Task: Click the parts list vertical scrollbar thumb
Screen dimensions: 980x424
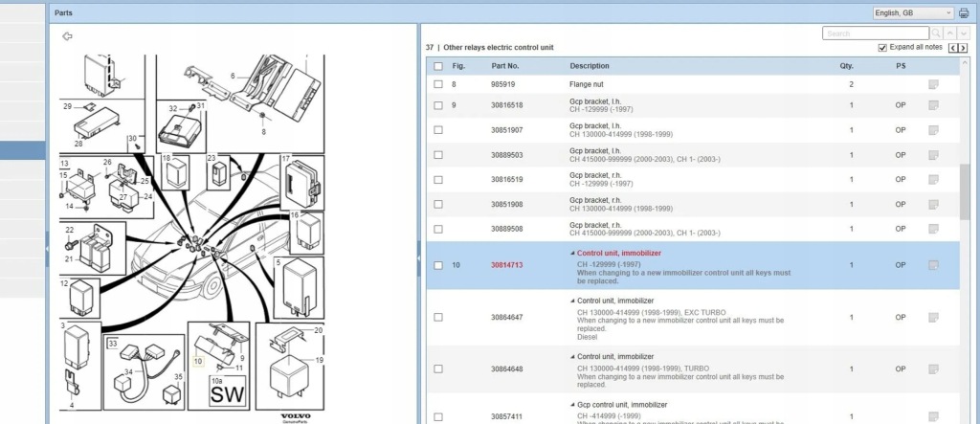Action: [x=965, y=190]
